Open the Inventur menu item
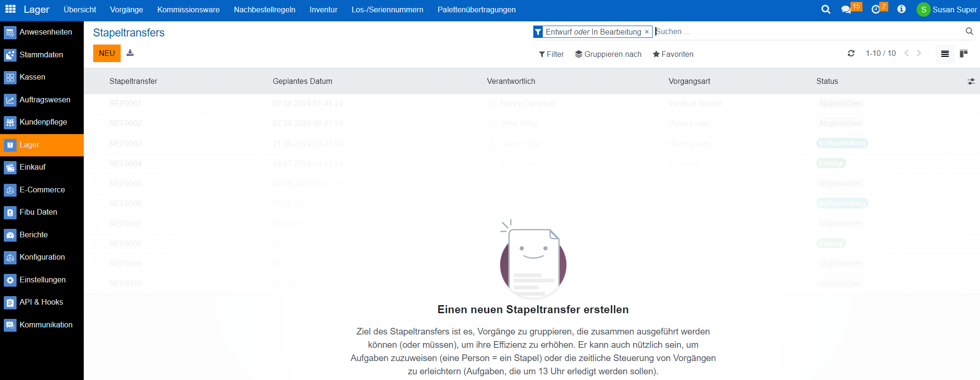Screen dimensions: 980x380 coord(323,9)
